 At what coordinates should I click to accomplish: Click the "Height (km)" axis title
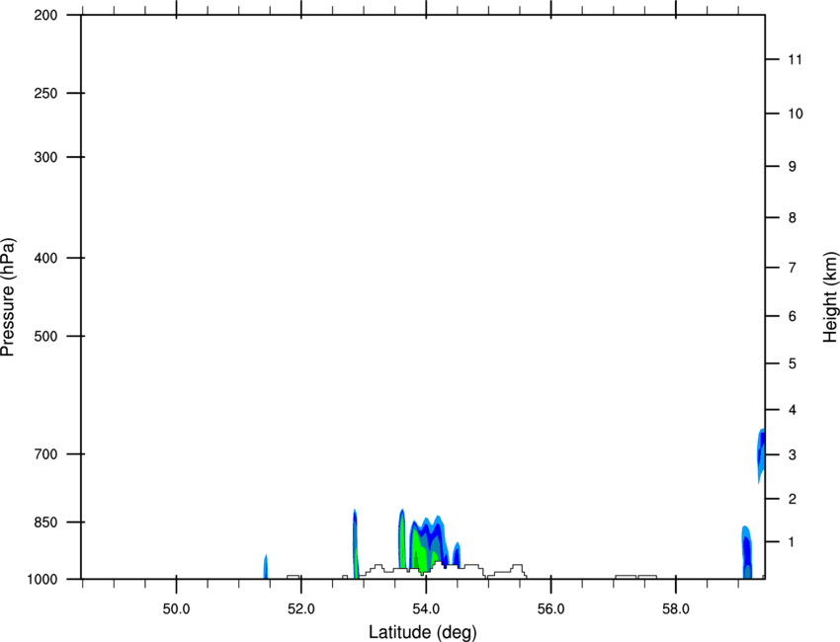pos(830,296)
